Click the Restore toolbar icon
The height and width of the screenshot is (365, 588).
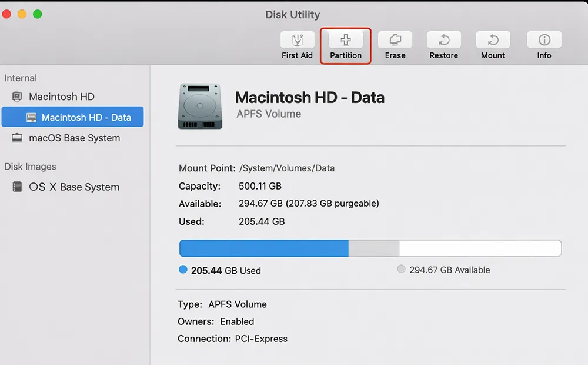pyautogui.click(x=443, y=44)
